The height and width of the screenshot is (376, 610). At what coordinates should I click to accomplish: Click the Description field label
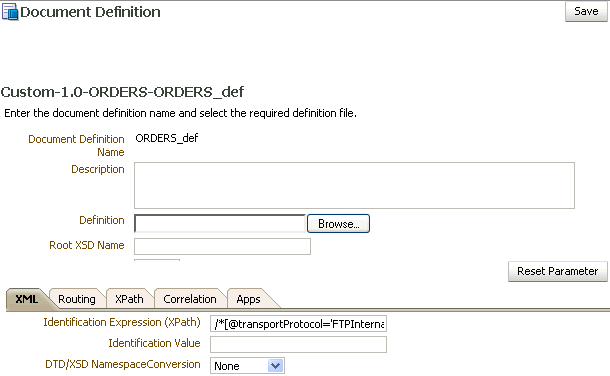click(98, 169)
